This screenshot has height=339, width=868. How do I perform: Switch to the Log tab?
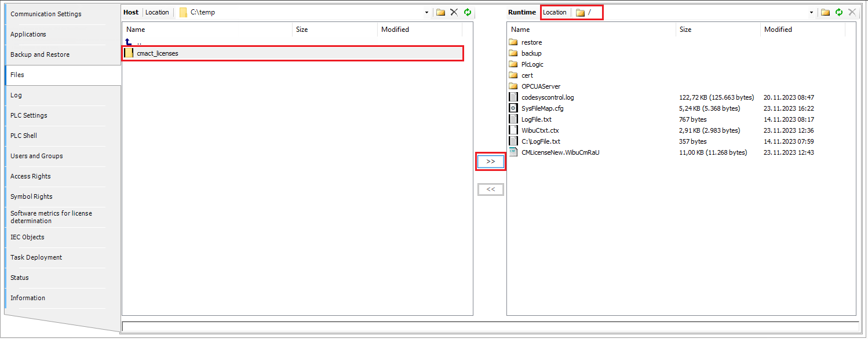(16, 94)
